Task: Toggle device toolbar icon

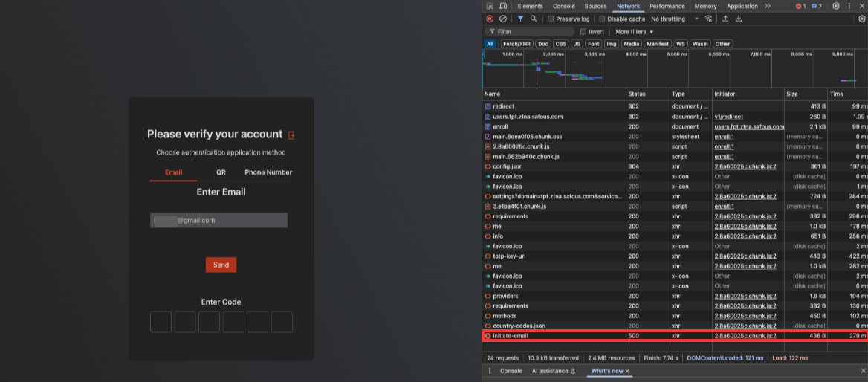Action: [x=503, y=6]
